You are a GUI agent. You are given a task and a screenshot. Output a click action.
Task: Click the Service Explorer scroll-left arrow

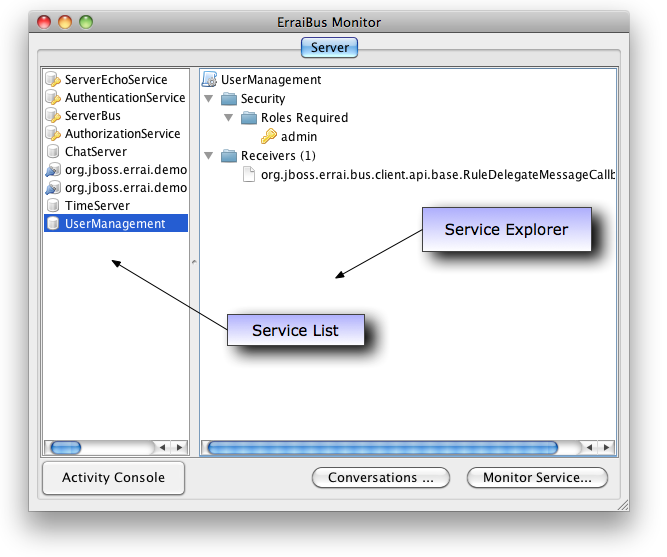tap(589, 448)
